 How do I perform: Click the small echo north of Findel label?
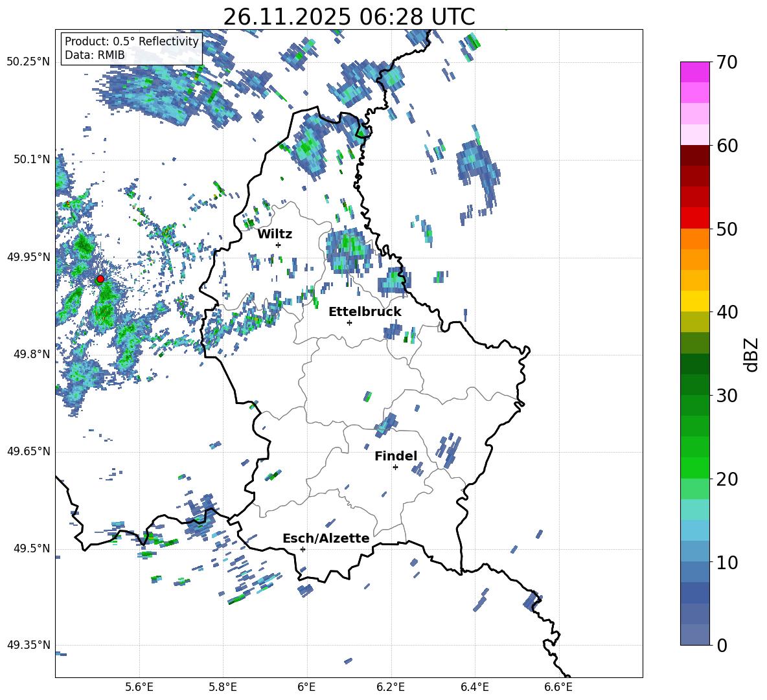click(386, 425)
